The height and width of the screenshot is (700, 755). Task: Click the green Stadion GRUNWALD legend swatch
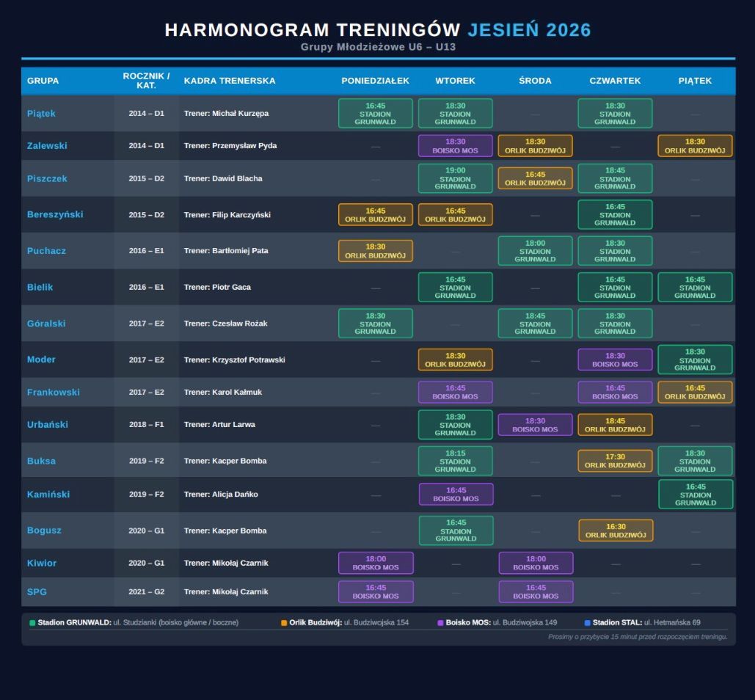[x=32, y=623]
